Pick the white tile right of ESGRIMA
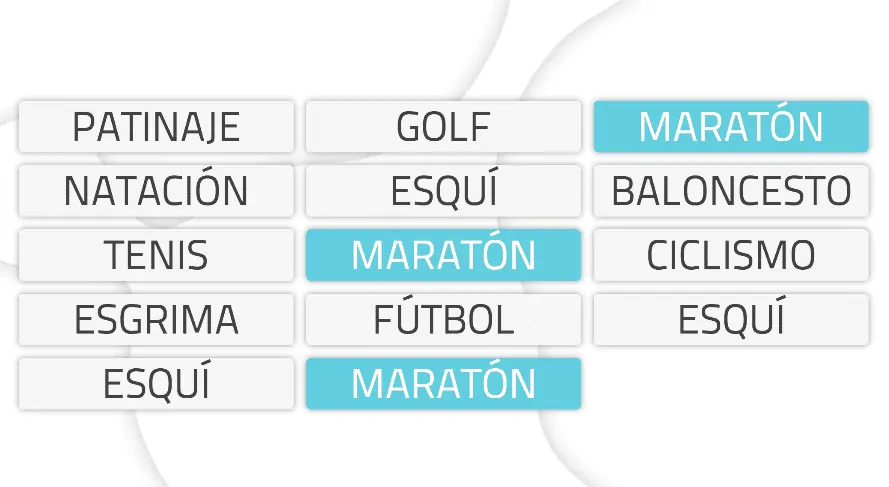889x487 pixels. pyautogui.click(x=443, y=319)
